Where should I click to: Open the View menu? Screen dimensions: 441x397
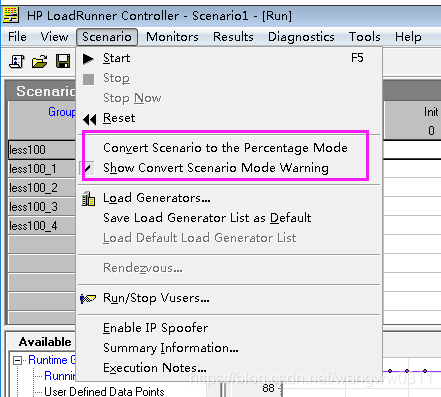pyautogui.click(x=54, y=37)
